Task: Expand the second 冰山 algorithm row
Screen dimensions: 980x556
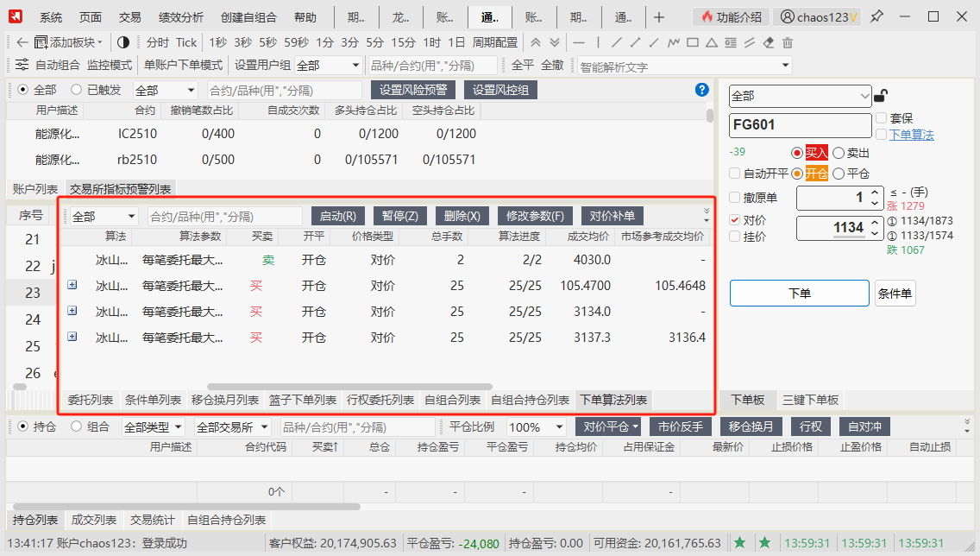Action: tap(72, 285)
